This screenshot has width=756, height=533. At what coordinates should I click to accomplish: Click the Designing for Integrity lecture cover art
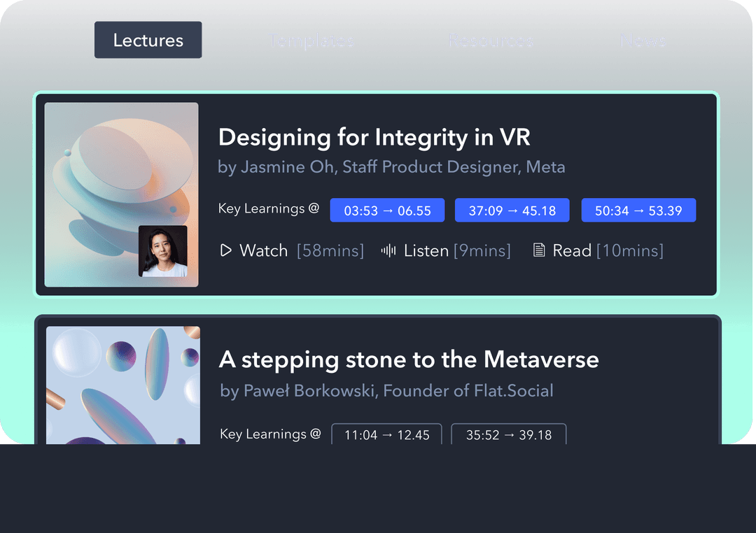click(x=122, y=194)
